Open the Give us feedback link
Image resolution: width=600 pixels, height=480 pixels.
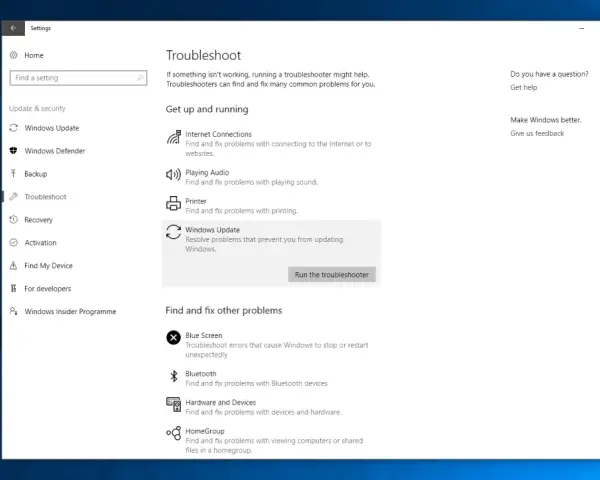pos(537,133)
